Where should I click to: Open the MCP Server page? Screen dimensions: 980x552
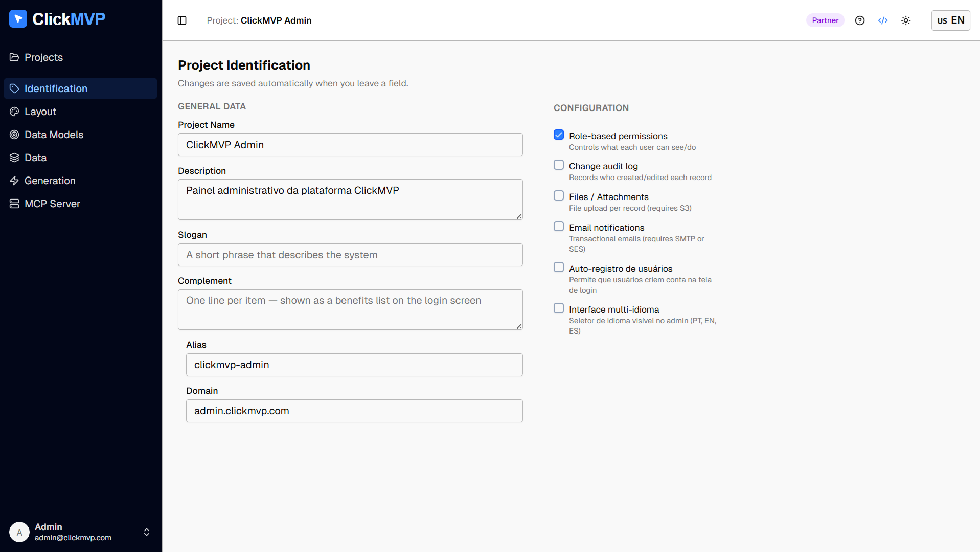[52, 204]
